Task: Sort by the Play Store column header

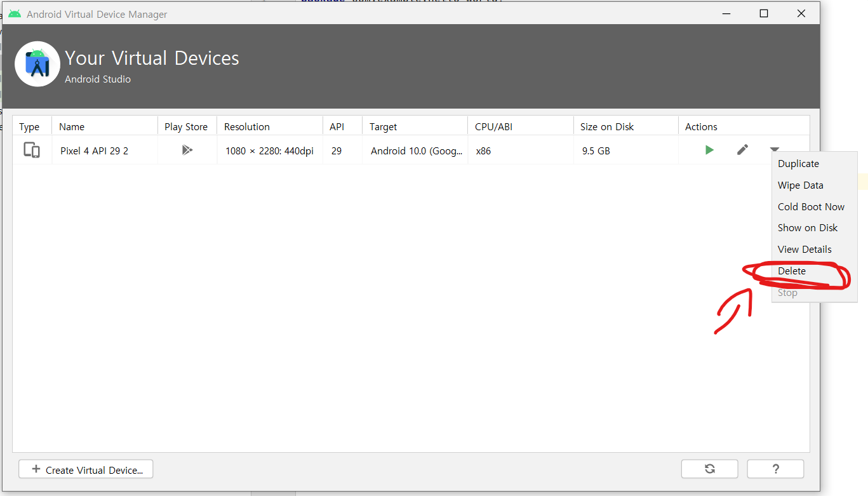Action: pos(186,126)
